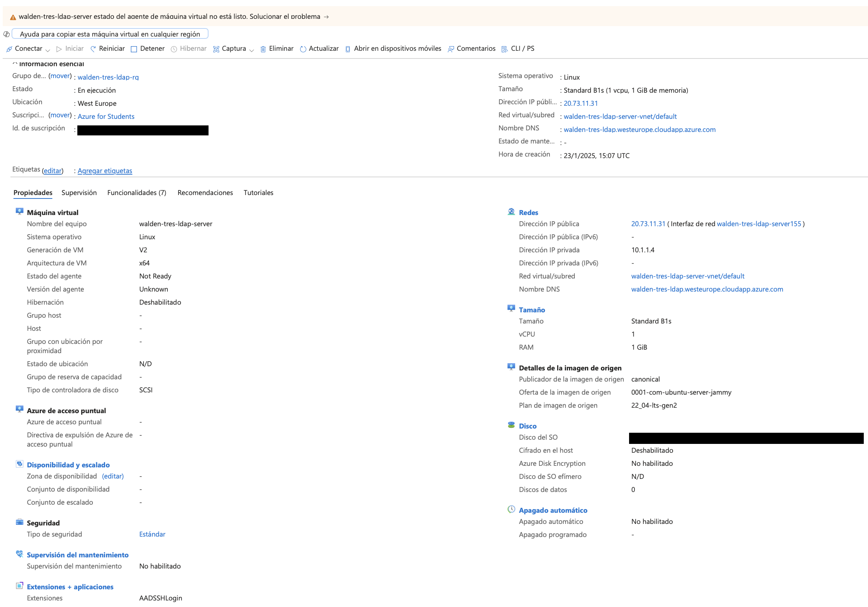
Task: Click the Apagado automático clock icon
Action: point(511,509)
